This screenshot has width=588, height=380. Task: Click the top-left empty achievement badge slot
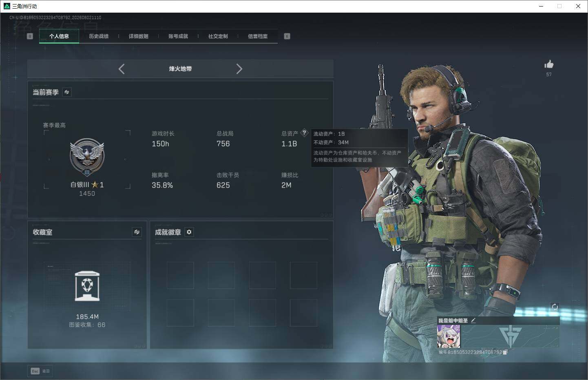coord(180,275)
